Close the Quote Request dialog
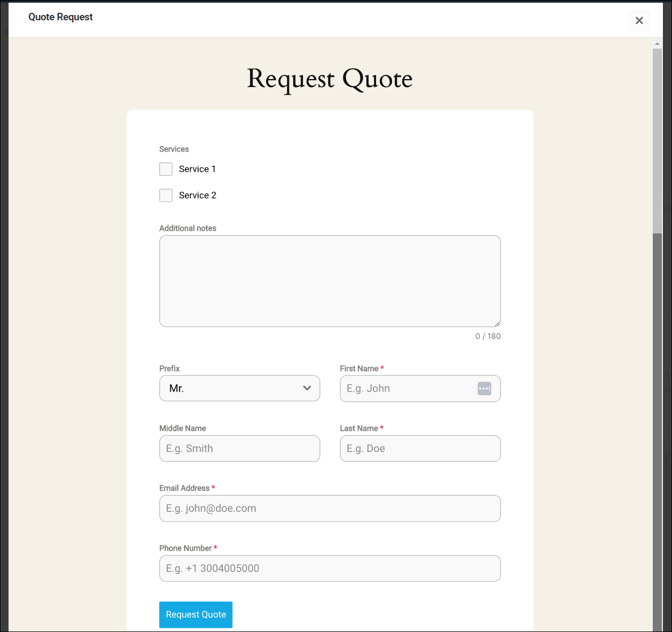 pos(639,20)
